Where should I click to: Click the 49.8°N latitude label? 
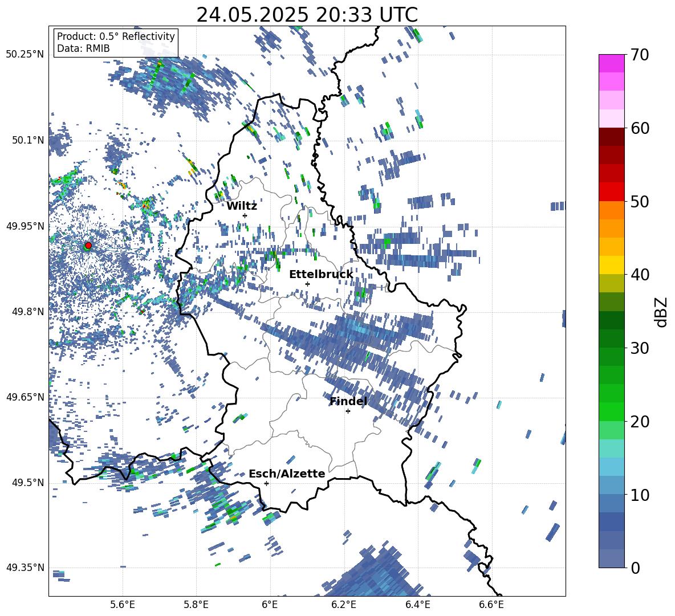tap(27, 312)
